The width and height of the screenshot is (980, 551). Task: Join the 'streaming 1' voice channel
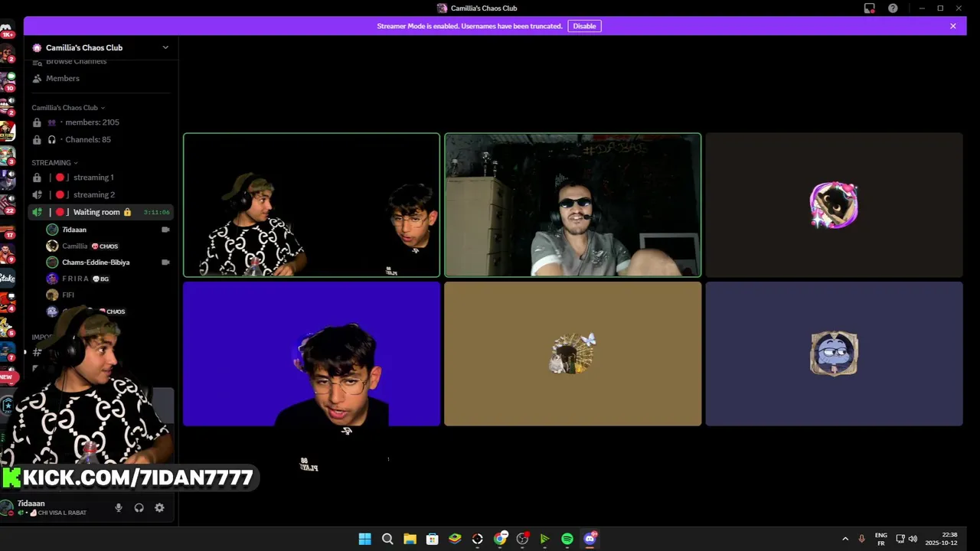tap(100, 178)
